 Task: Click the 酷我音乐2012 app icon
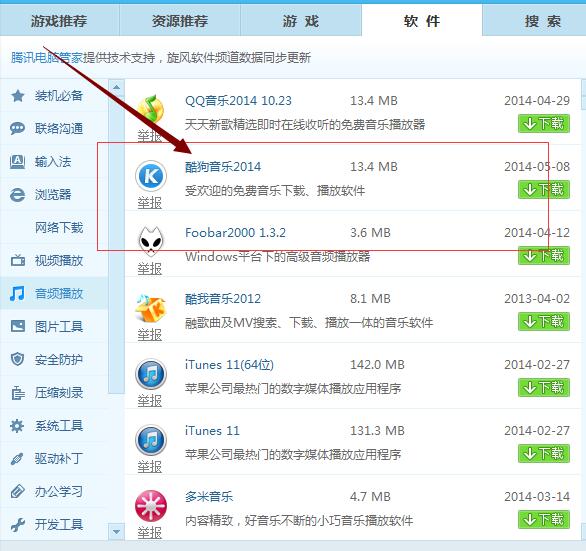151,308
